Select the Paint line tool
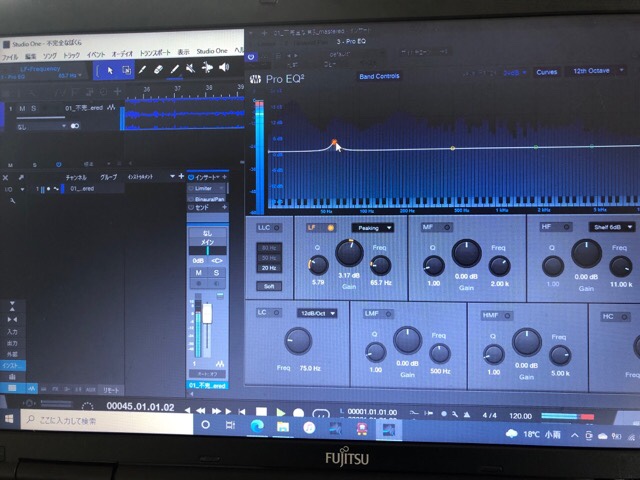 coord(175,69)
